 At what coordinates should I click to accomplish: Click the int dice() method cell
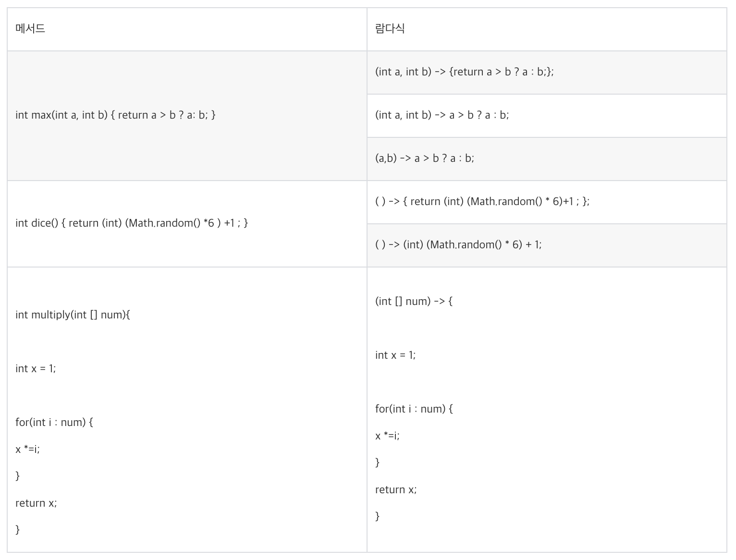point(187,224)
